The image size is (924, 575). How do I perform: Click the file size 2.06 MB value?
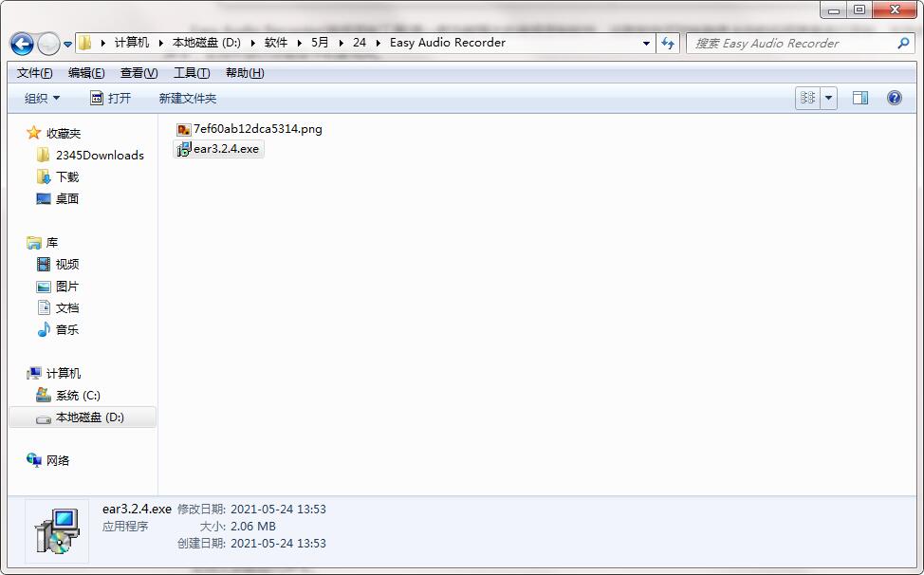(252, 526)
